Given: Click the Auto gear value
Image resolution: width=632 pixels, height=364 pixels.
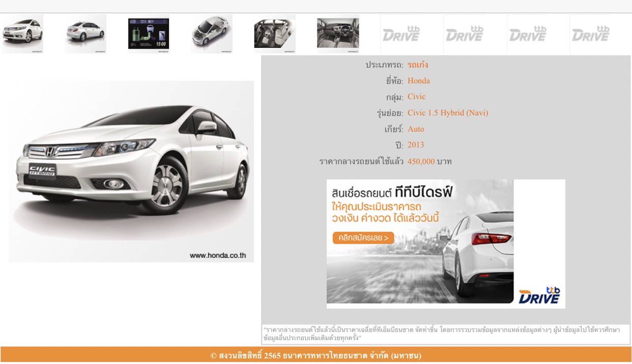Looking at the screenshot, I should tap(416, 129).
